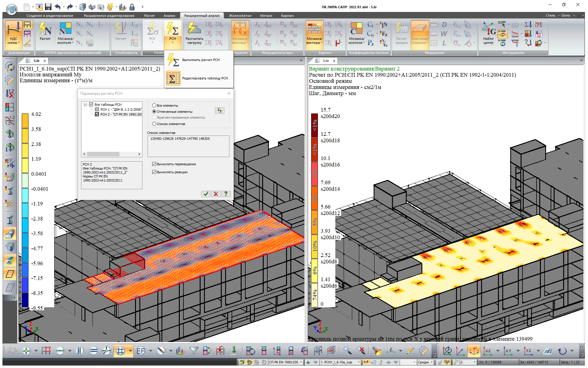Image resolution: width=588 pixels, height=368 pixels.
Task: Click the Список элементов text field
Action: pyautogui.click(x=188, y=147)
